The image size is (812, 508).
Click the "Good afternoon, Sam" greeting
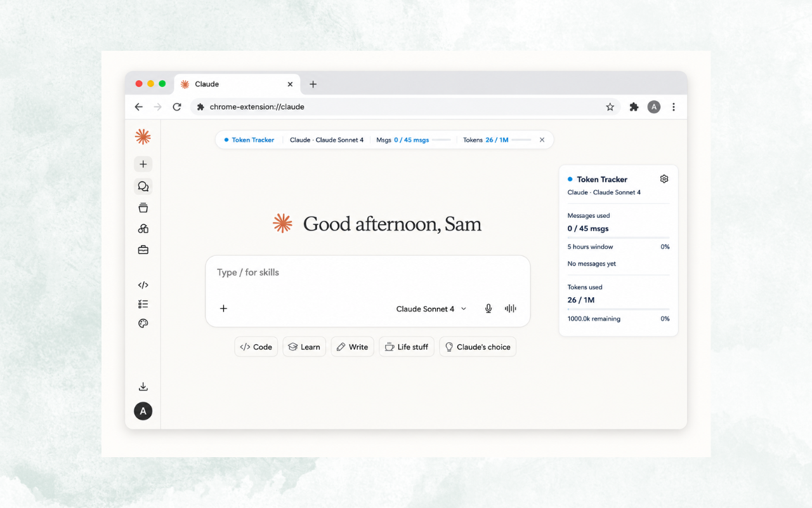(392, 224)
